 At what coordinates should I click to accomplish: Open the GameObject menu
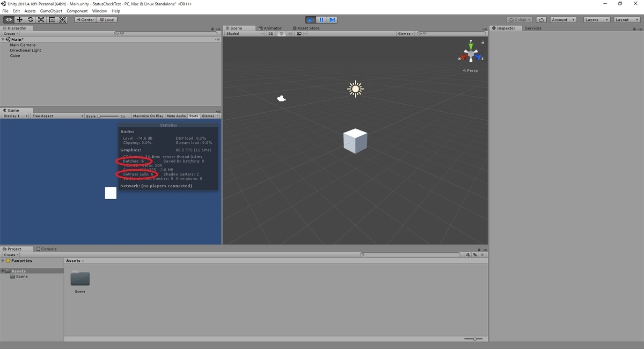(50, 10)
